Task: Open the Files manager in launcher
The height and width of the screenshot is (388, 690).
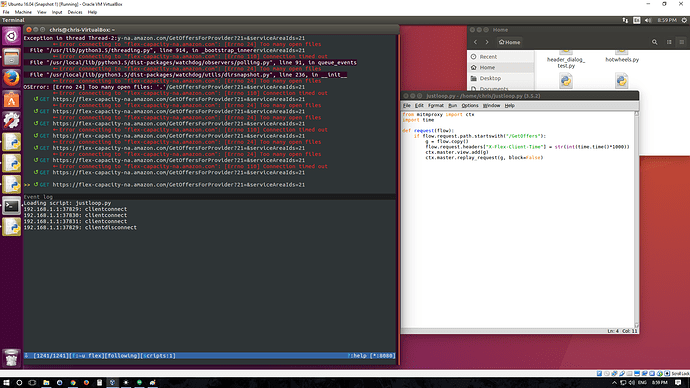Action: (x=11, y=57)
